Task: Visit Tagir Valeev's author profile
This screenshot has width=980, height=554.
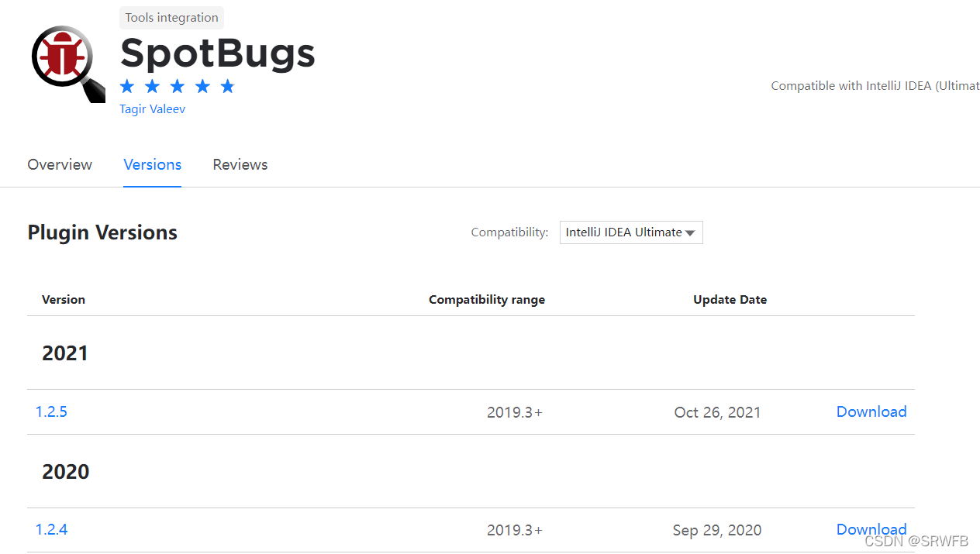Action: [x=152, y=108]
